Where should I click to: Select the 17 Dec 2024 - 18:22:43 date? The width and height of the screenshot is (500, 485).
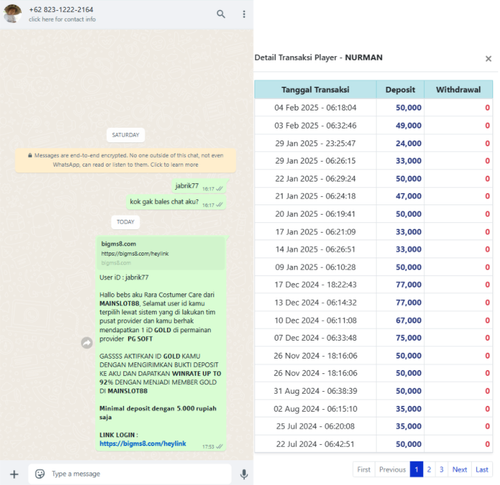(x=315, y=284)
